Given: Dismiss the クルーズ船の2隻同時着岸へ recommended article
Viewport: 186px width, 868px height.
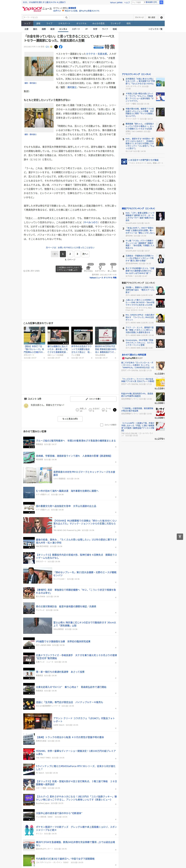Looking at the screenshot, I should pos(116,447).
